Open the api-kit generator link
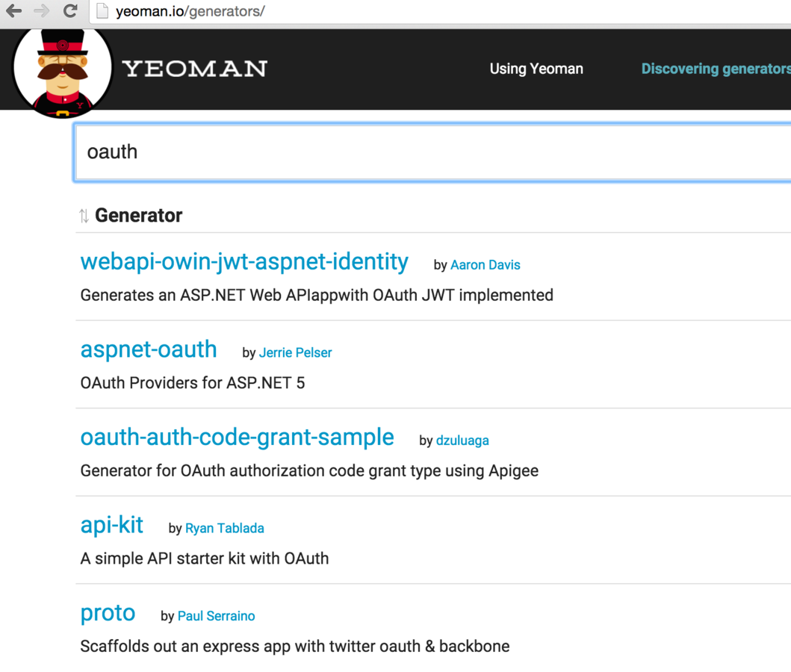791x672 pixels. [x=111, y=526]
